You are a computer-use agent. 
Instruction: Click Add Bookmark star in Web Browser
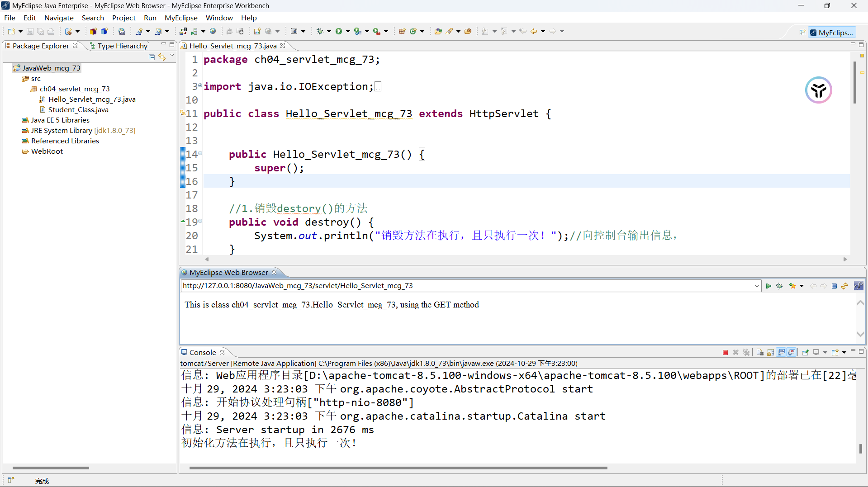[792, 286]
